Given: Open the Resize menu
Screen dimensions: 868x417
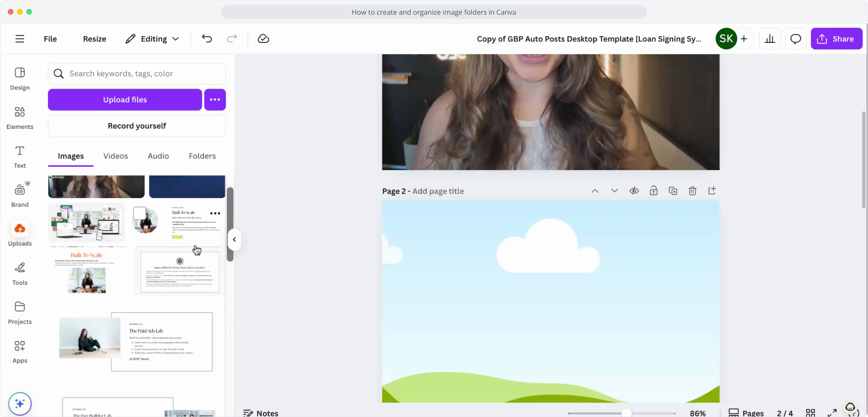Looking at the screenshot, I should [x=94, y=39].
